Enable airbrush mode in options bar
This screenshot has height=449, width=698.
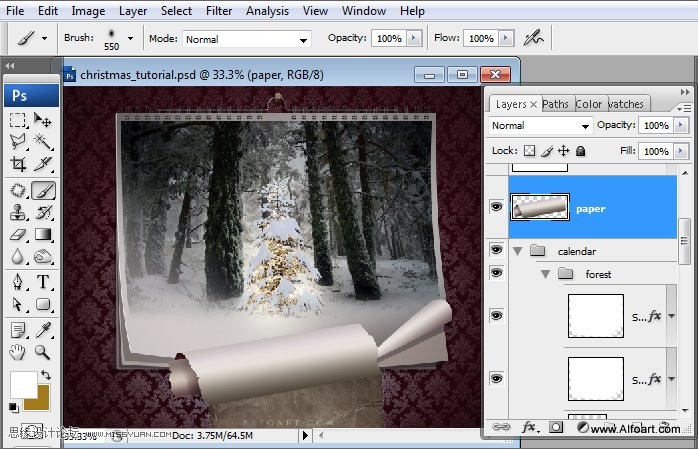point(533,38)
